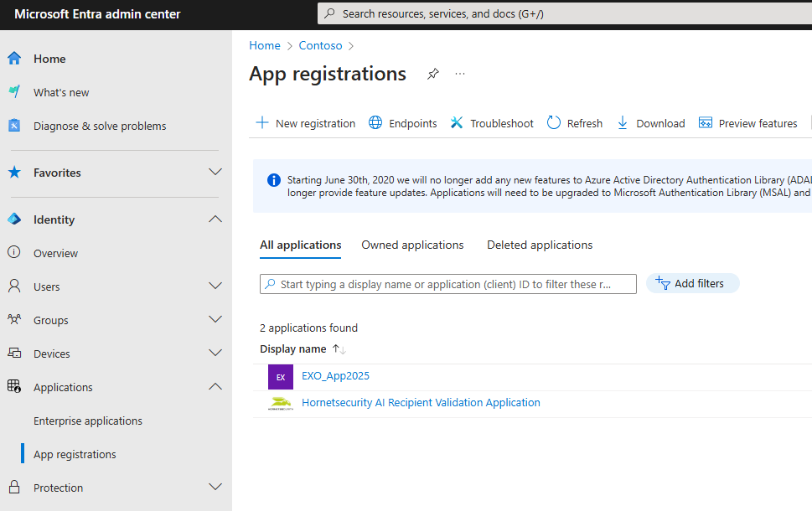Click the Troubleshoot tools icon
Screen dimensions: 812x511
coord(456,122)
